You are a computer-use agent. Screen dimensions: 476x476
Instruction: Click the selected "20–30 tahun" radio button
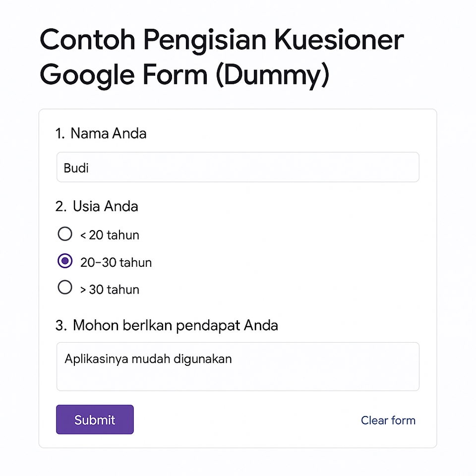pos(65,261)
